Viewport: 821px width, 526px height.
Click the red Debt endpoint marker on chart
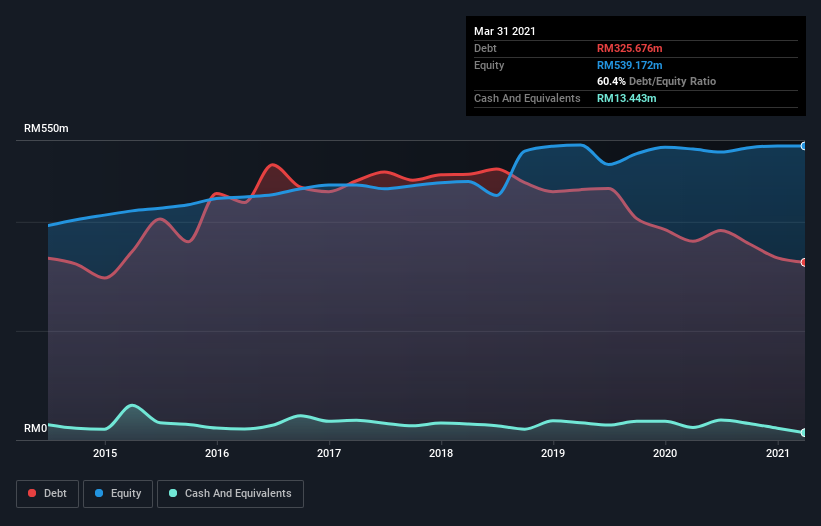point(804,262)
